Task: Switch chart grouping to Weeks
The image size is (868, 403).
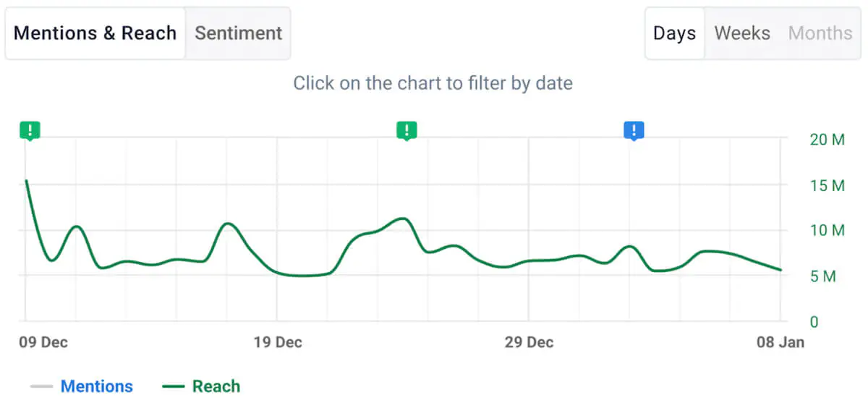Action: [x=742, y=33]
